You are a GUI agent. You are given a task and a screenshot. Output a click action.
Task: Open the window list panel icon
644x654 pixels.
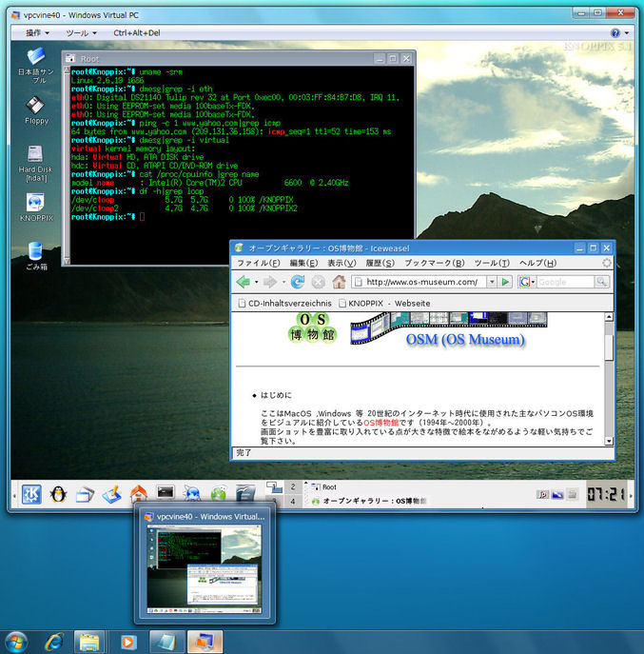85,495
